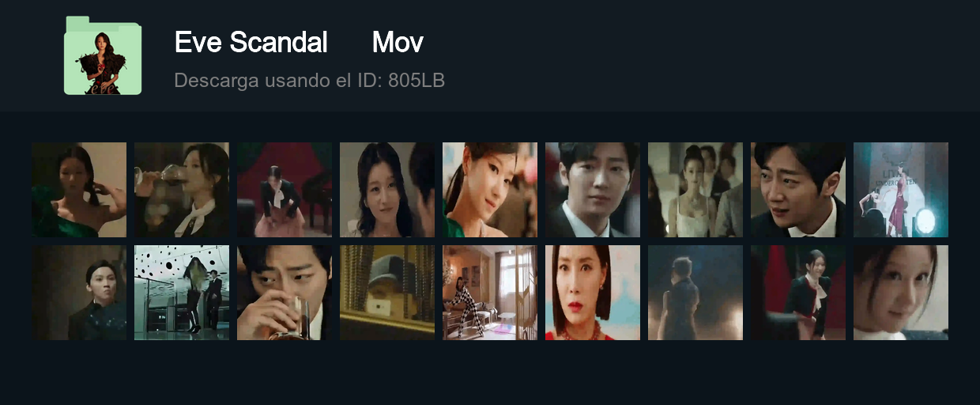The height and width of the screenshot is (405, 980).
Task: Select thumbnail of woman in white dress at party
Action: [695, 190]
